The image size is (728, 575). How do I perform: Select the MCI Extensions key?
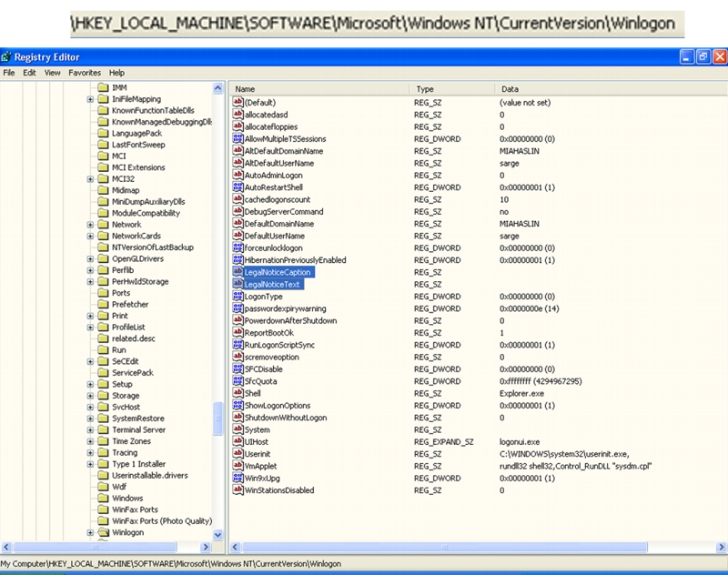point(138,167)
